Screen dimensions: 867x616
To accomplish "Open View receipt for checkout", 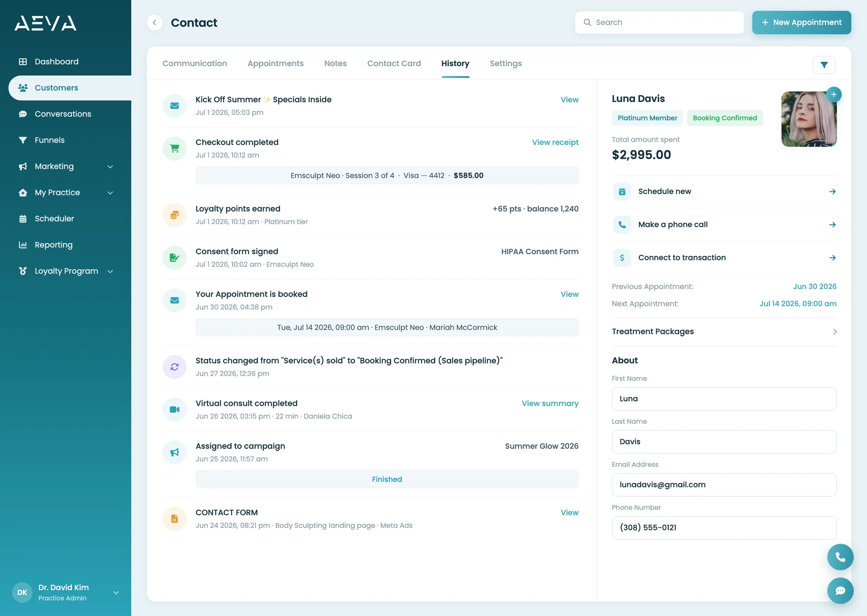I will coord(555,142).
